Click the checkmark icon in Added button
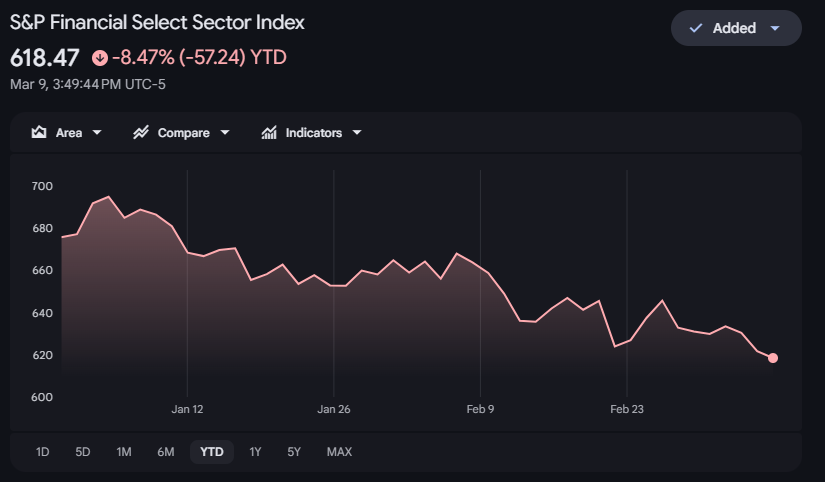Viewport: 825px width, 482px height. click(x=696, y=28)
